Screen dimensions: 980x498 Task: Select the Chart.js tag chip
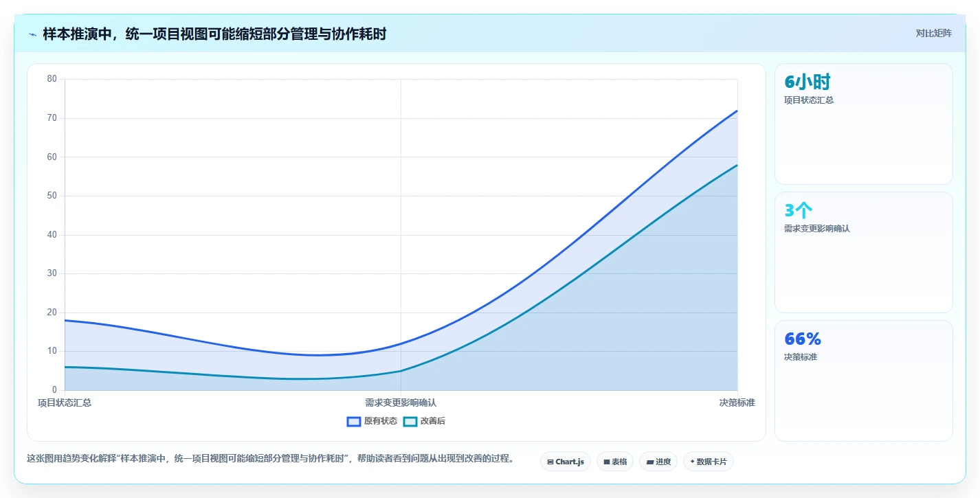(566, 462)
